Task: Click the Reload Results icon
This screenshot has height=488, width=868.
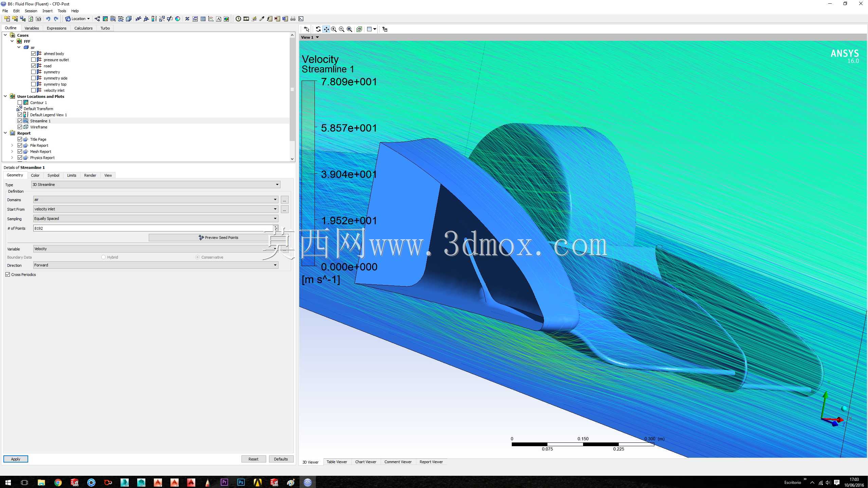Action: tap(31, 19)
